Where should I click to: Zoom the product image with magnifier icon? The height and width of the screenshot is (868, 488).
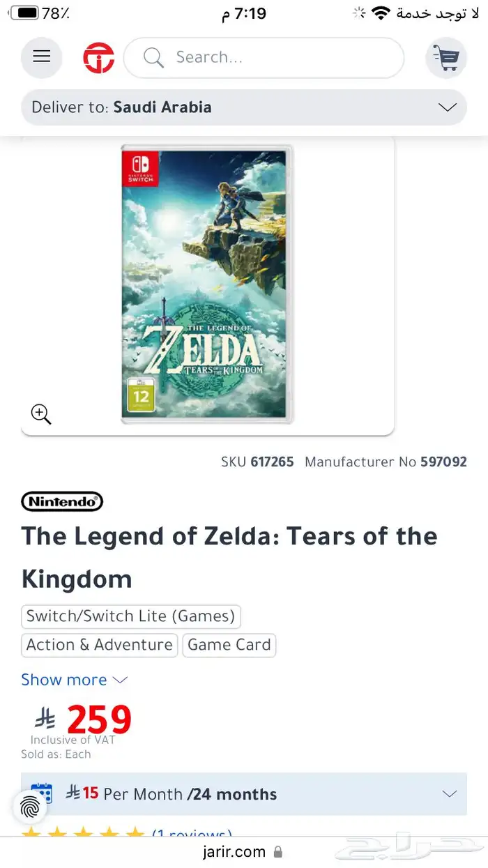[41, 414]
